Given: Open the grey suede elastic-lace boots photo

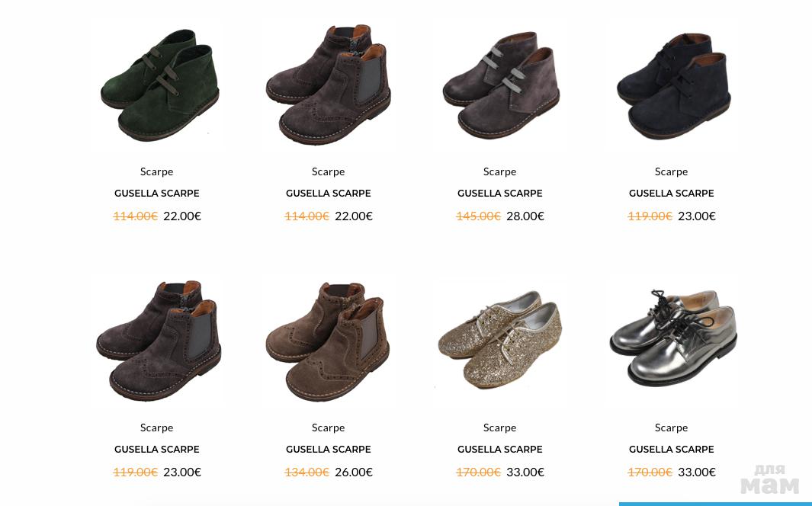Looking at the screenshot, I should tap(501, 85).
